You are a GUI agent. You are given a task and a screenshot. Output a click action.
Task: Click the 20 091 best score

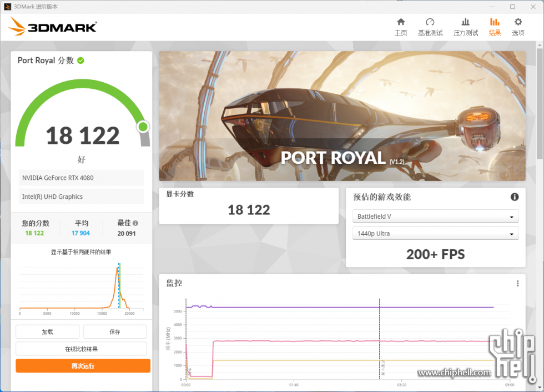click(x=127, y=233)
